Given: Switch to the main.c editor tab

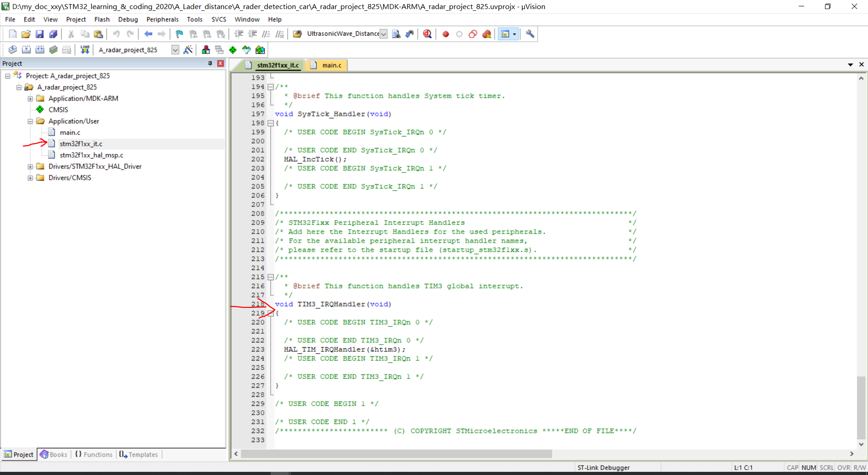Looking at the screenshot, I should tap(327, 65).
